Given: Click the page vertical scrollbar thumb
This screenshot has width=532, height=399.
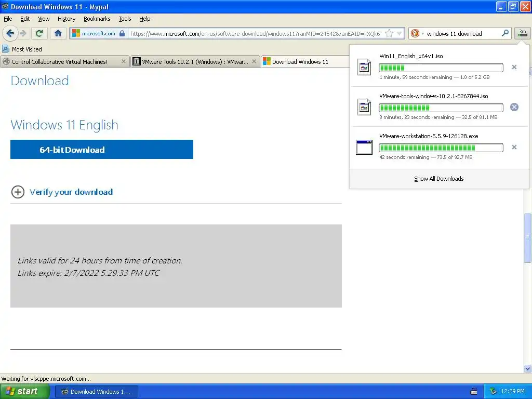Looking at the screenshot, I should click(x=527, y=237).
